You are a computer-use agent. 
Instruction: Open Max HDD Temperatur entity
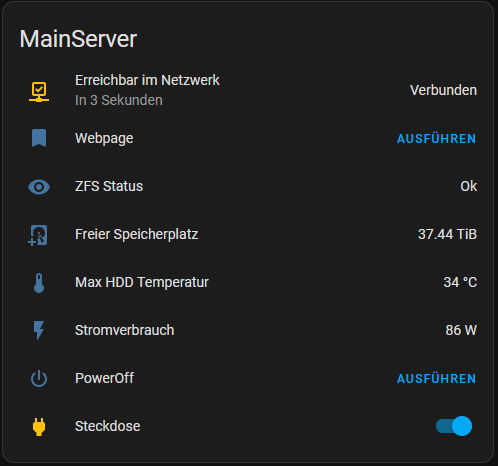142,282
